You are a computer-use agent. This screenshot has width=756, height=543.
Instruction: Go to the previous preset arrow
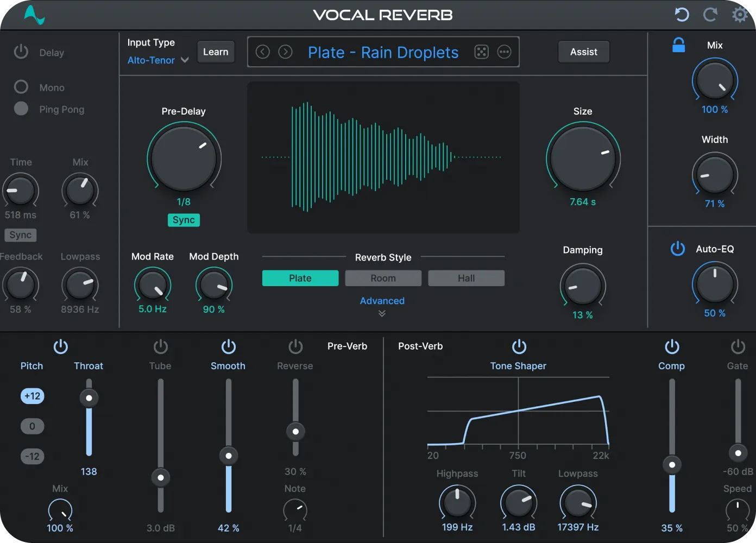(x=263, y=52)
